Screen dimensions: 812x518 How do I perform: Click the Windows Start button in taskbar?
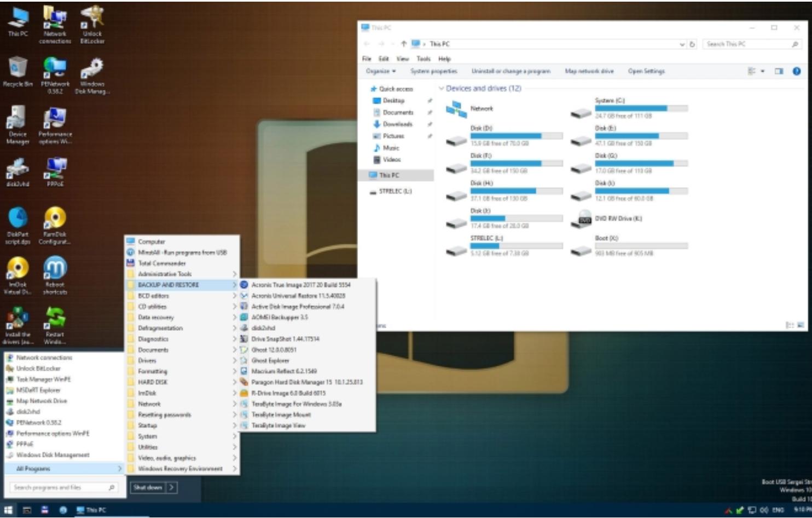[8, 510]
